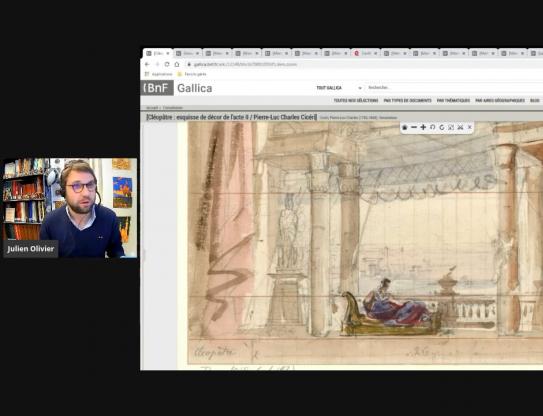Click the browser forward arrow
543x416 pixels.
tap(157, 64)
